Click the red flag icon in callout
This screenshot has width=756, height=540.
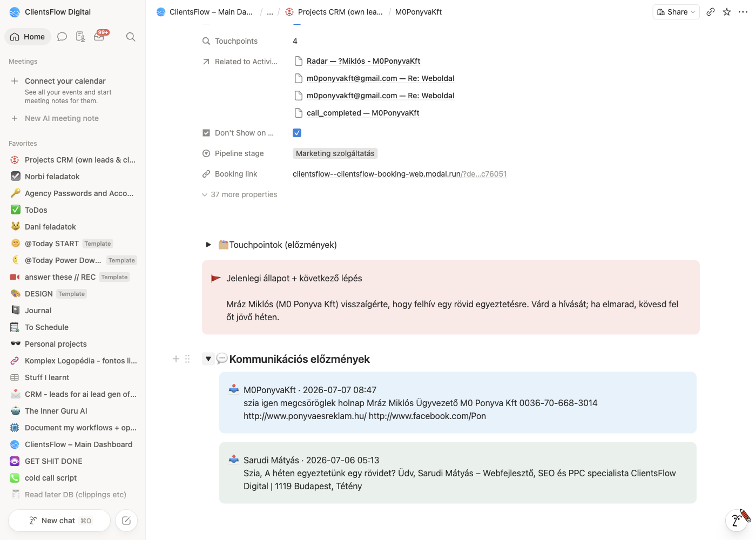pos(216,278)
